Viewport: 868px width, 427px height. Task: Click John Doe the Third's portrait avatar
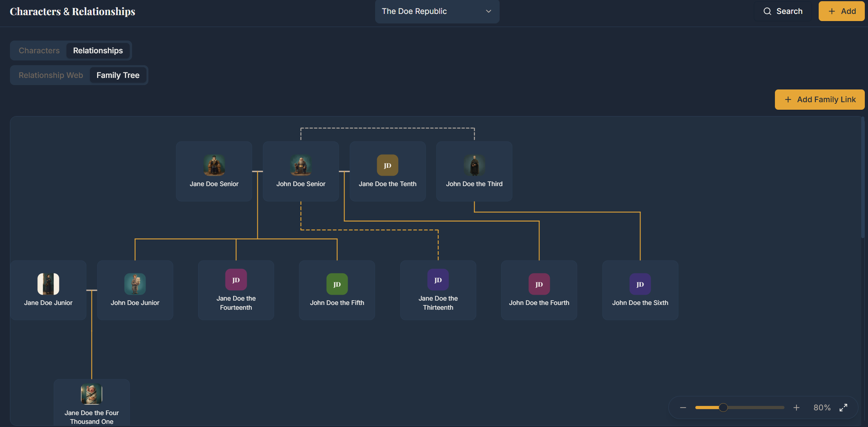click(474, 165)
